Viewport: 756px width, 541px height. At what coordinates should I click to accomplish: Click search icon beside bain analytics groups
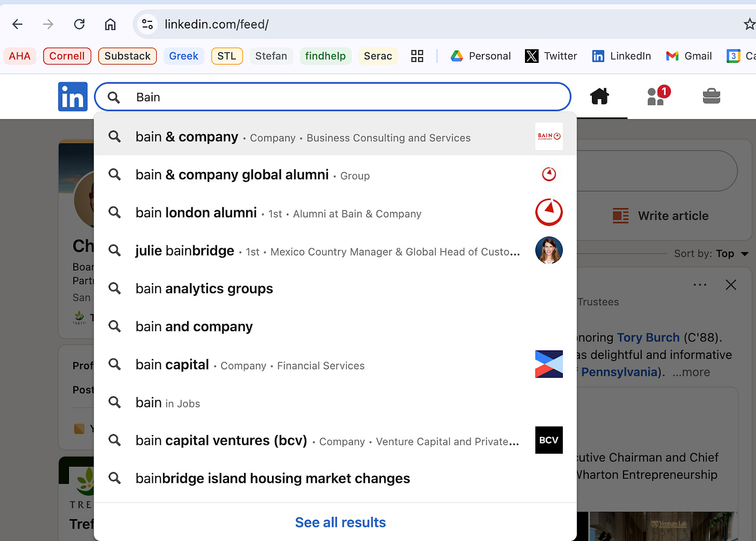(x=115, y=288)
